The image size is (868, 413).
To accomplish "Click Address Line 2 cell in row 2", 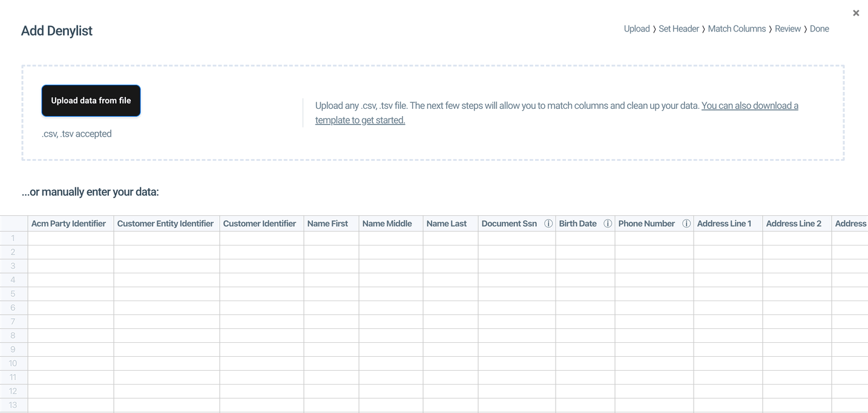I will 797,252.
